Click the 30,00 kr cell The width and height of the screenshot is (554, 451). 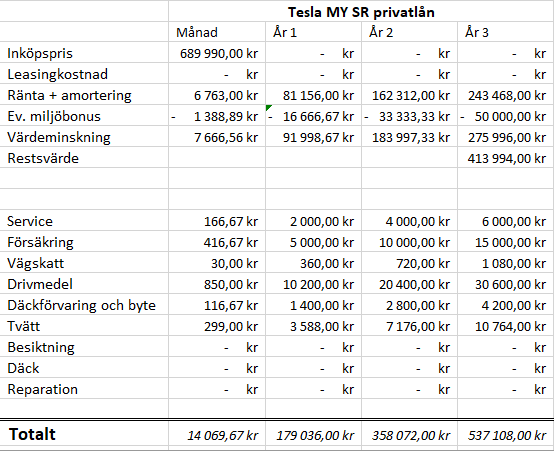point(217,263)
